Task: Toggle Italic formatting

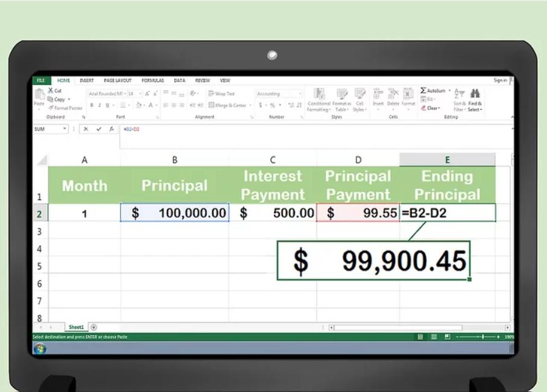Action: pos(100,105)
